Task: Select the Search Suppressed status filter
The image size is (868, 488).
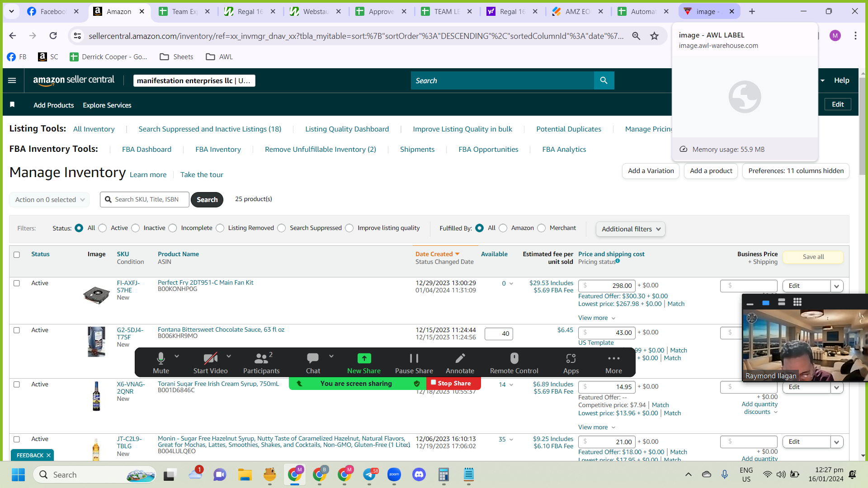Action: pos(282,228)
